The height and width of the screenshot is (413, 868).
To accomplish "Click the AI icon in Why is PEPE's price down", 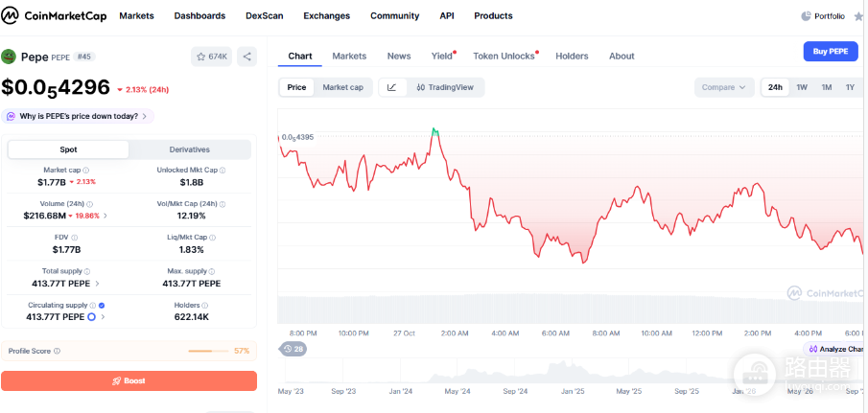I will 12,116.
